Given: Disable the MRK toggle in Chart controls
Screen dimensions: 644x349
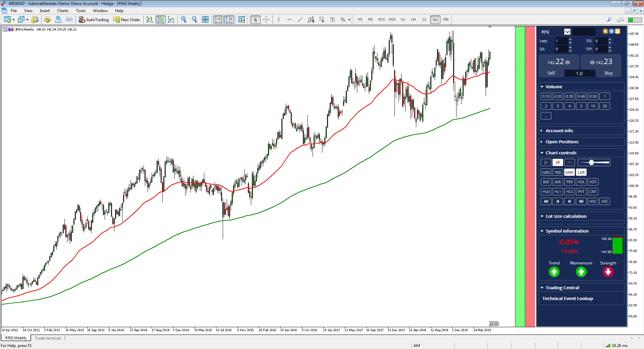Looking at the screenshot, I should pyautogui.click(x=569, y=172).
